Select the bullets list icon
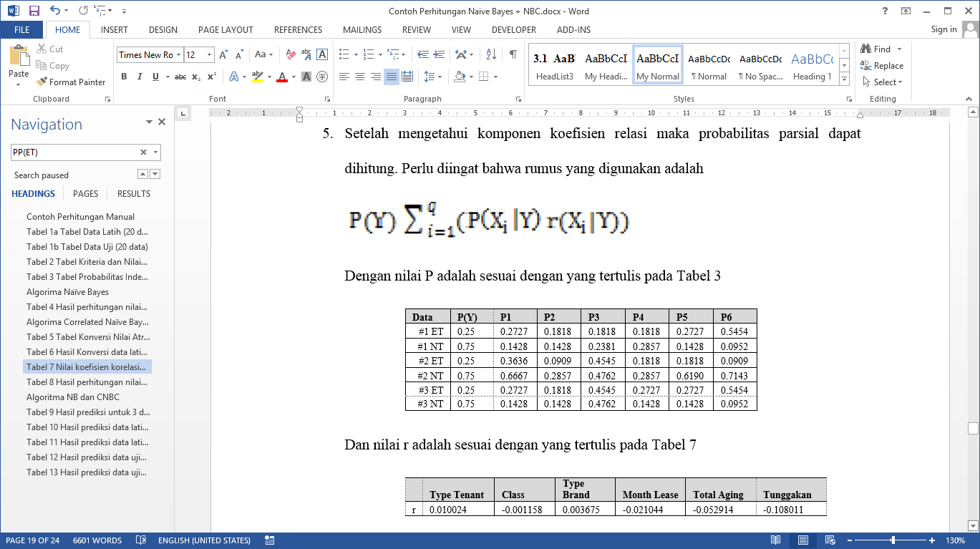This screenshot has width=980, height=549. pos(344,54)
